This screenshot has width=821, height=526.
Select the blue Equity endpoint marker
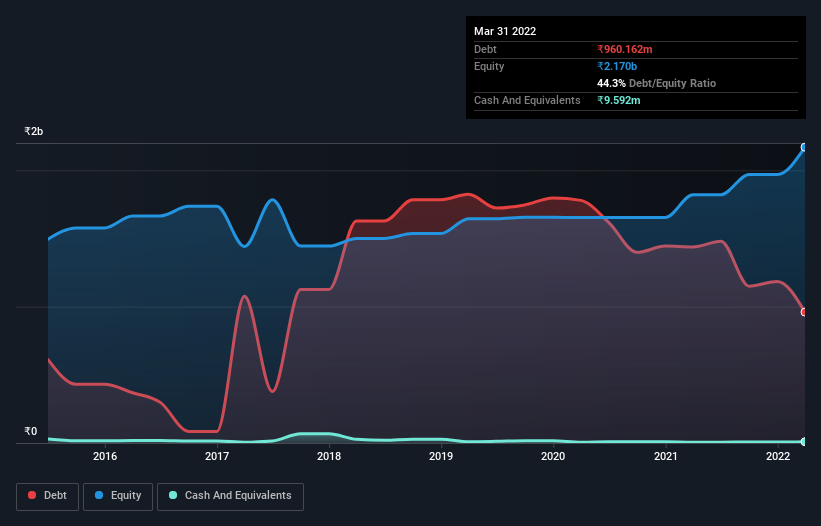804,148
